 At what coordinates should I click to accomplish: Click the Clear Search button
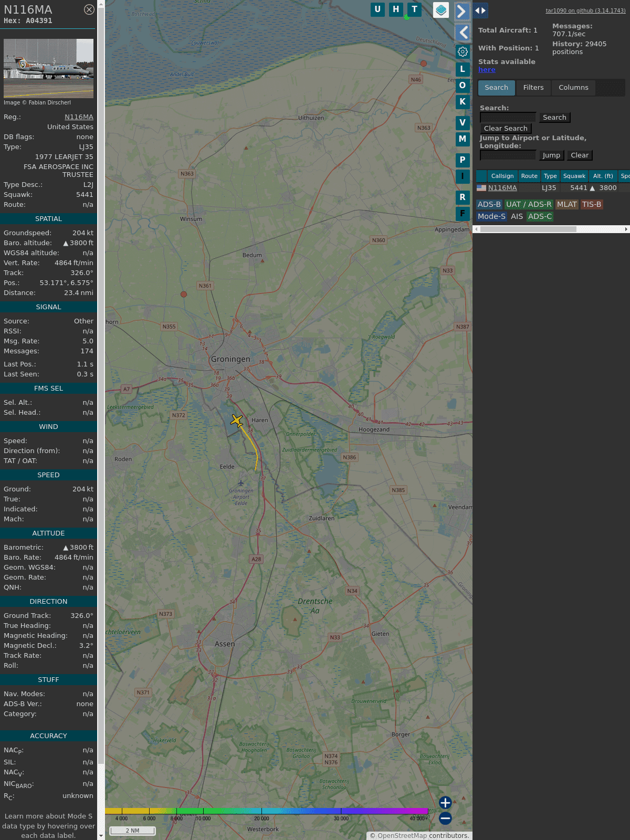click(506, 129)
